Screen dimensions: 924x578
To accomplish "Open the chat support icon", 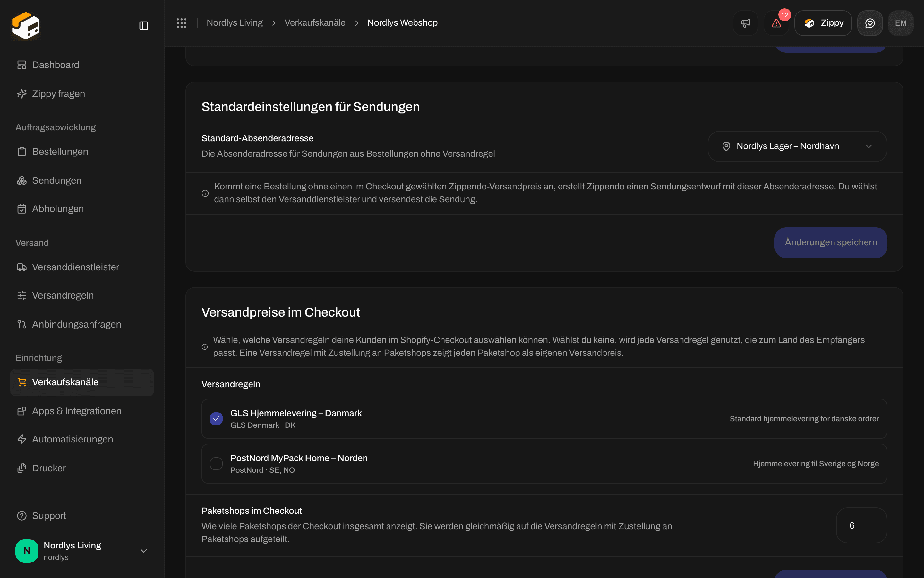I will pos(870,23).
